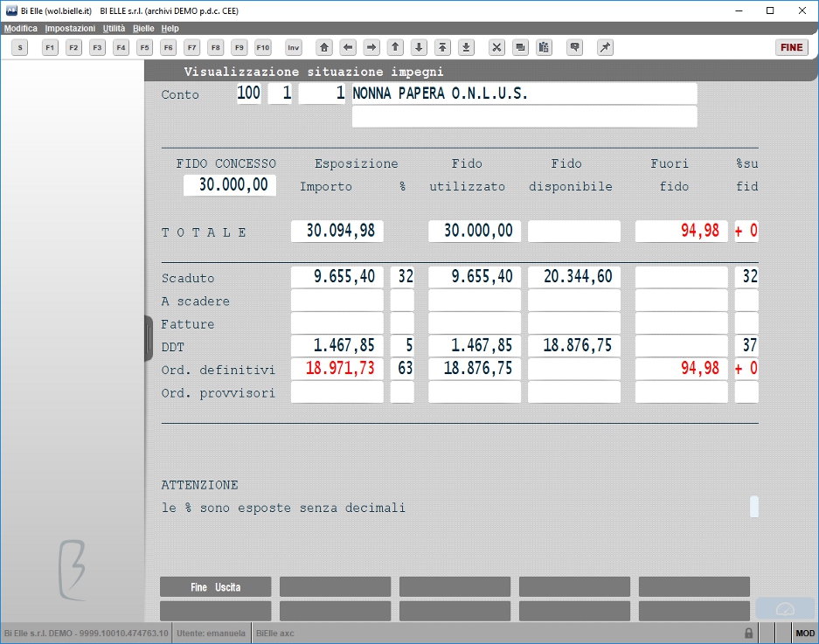Click the Totale esposizione value 30.094,98
819x644 pixels.
click(x=337, y=231)
